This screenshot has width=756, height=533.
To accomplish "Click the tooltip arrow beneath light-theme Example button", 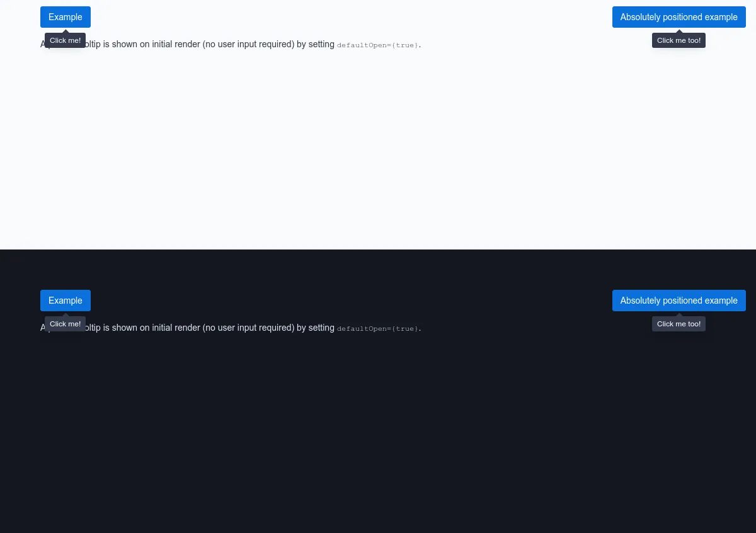I will coord(66,31).
